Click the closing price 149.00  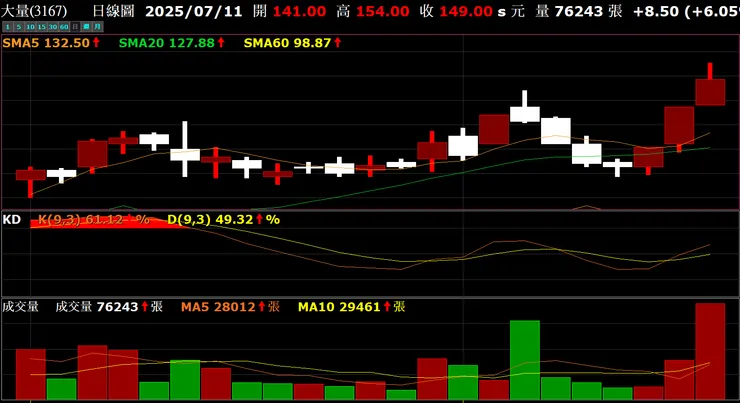click(x=466, y=11)
